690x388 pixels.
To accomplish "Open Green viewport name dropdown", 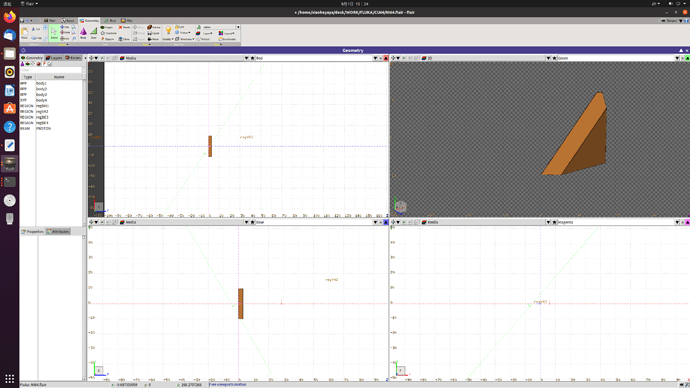I will (677, 58).
